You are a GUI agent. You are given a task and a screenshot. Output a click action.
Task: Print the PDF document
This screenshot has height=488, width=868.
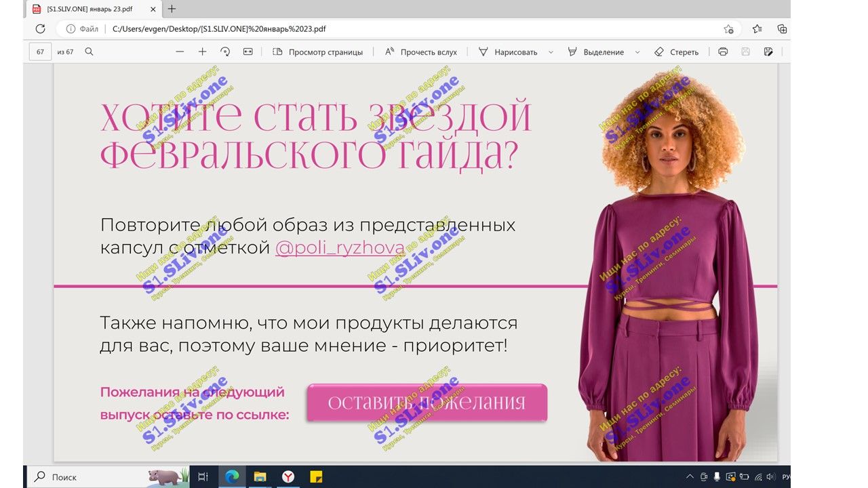pos(723,52)
